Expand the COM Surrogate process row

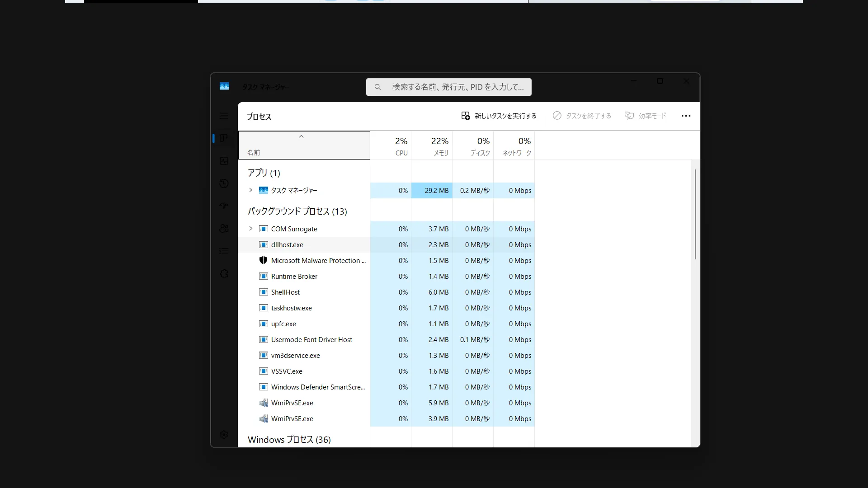pyautogui.click(x=251, y=229)
